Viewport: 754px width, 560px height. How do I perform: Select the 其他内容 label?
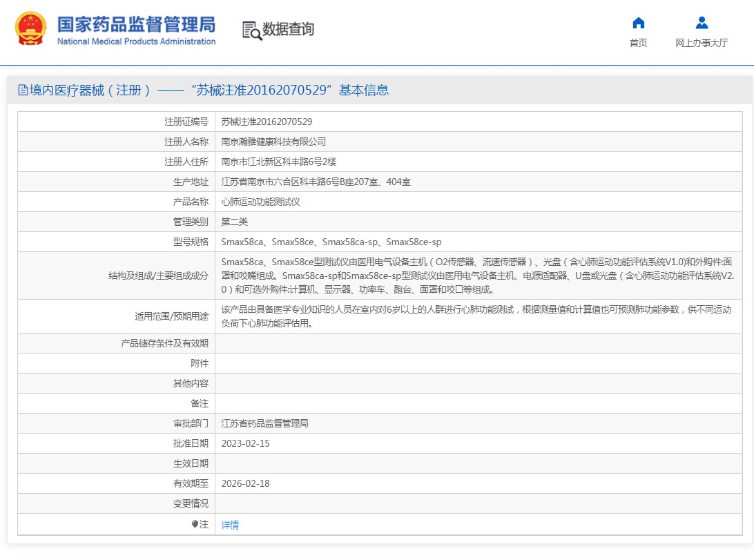pos(191,383)
